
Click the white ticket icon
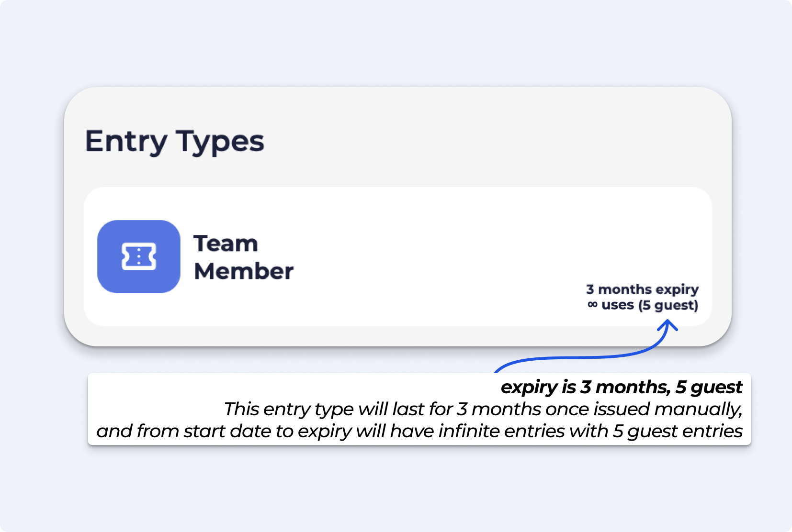coord(138,256)
